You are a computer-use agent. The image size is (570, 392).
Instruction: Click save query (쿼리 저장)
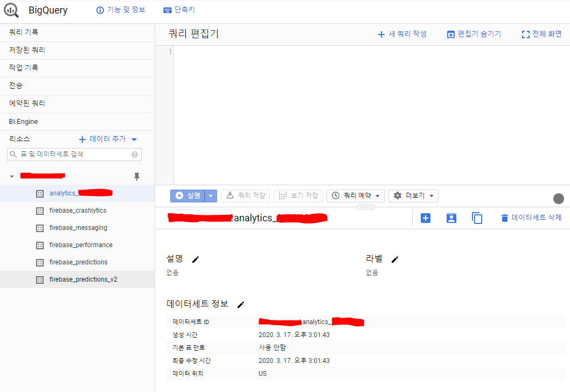click(x=246, y=196)
